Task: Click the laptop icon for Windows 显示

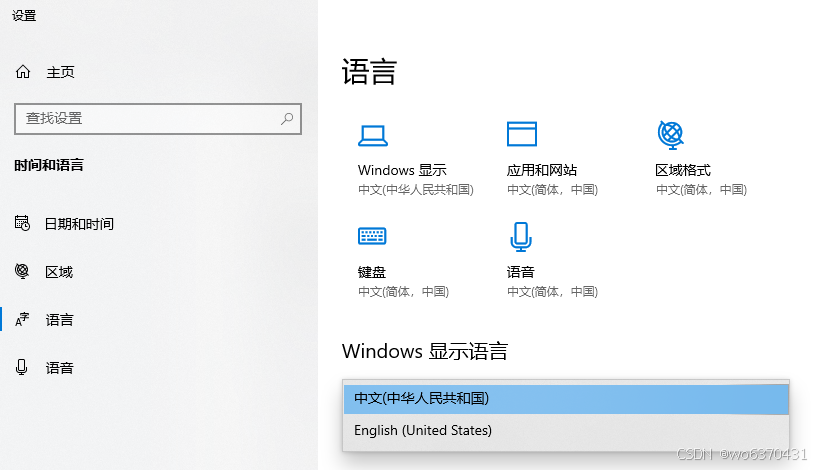Action: click(x=373, y=135)
